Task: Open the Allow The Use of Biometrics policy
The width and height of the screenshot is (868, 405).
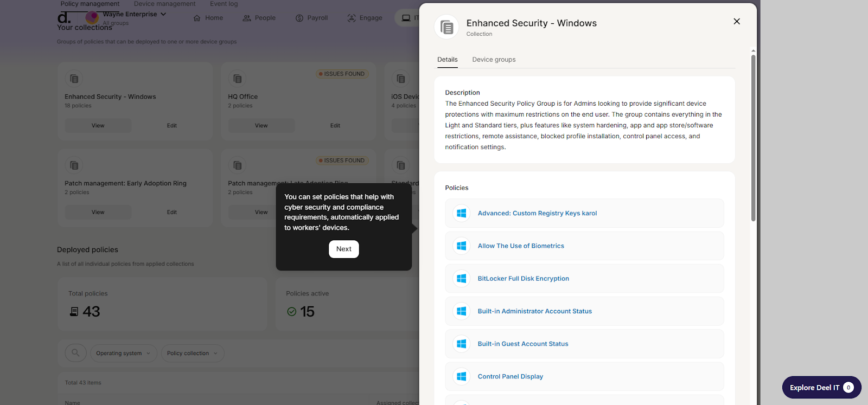Action: (521, 246)
